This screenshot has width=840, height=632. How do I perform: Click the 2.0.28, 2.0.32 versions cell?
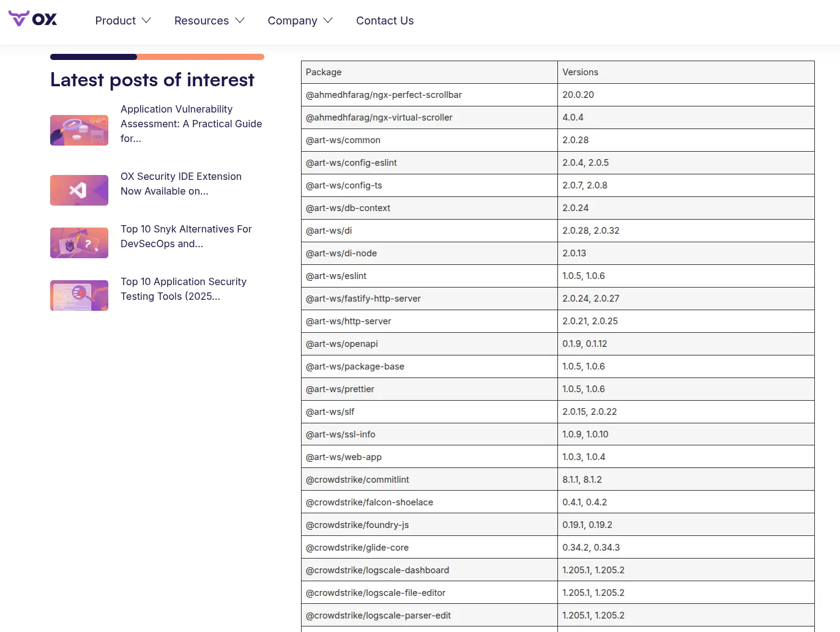coord(686,231)
